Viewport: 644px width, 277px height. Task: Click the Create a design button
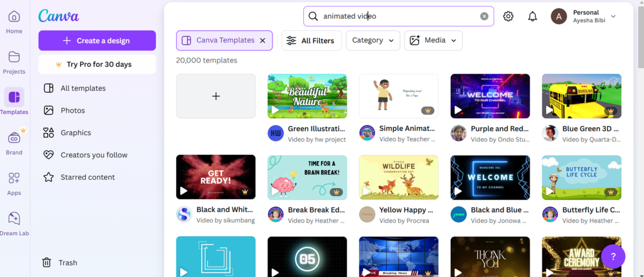pos(97,40)
